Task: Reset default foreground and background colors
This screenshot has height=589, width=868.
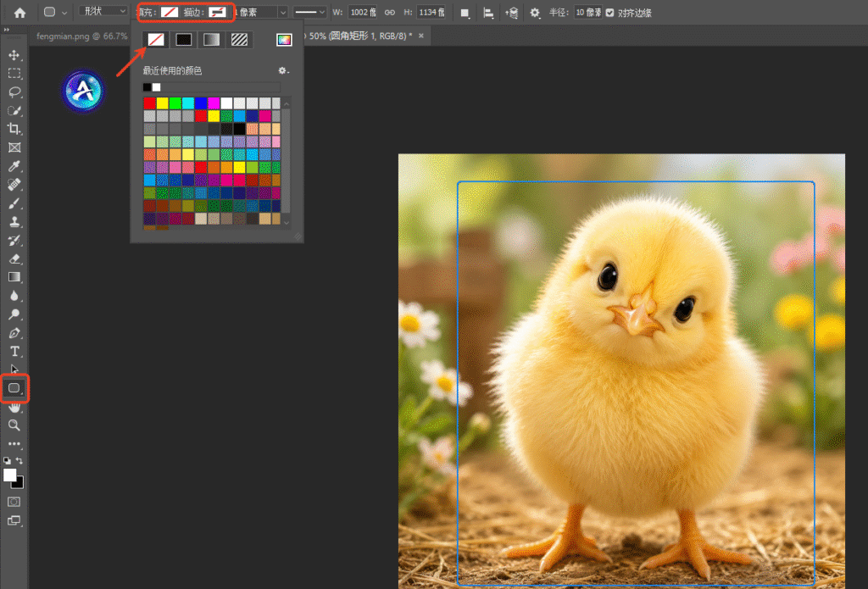Action: tap(7, 460)
